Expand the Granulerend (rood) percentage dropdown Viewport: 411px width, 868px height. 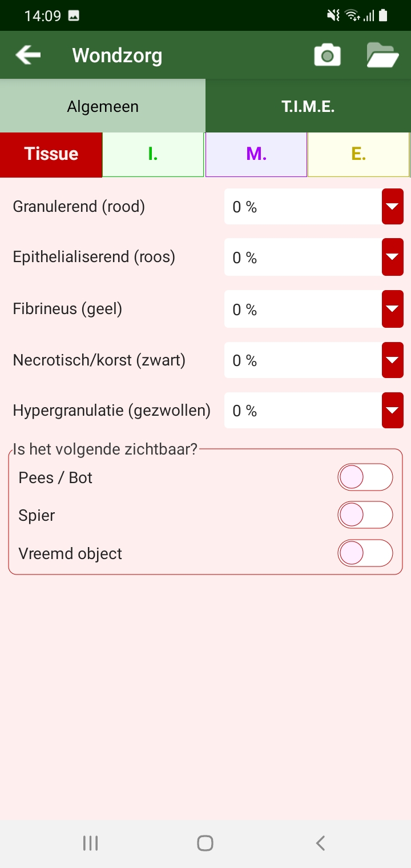(392, 207)
